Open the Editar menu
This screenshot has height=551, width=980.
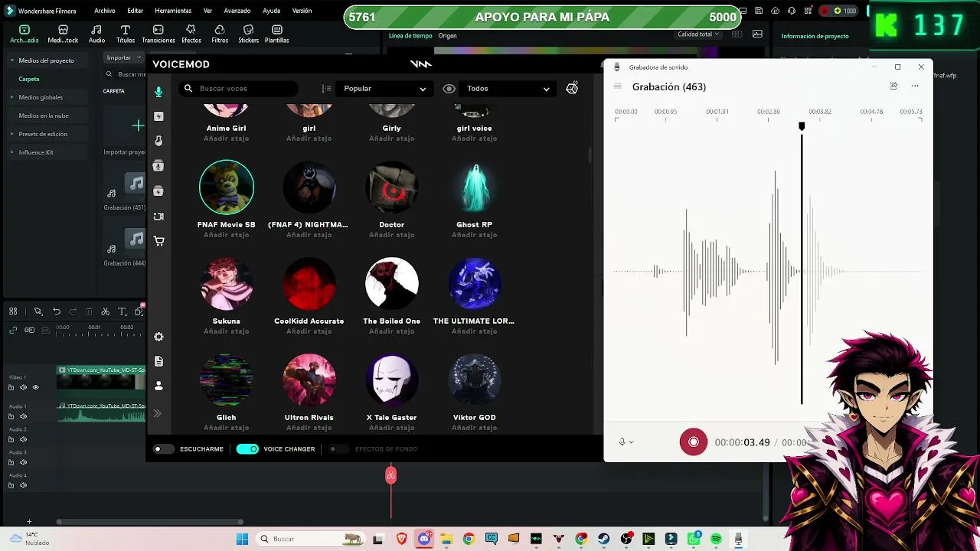click(x=136, y=11)
